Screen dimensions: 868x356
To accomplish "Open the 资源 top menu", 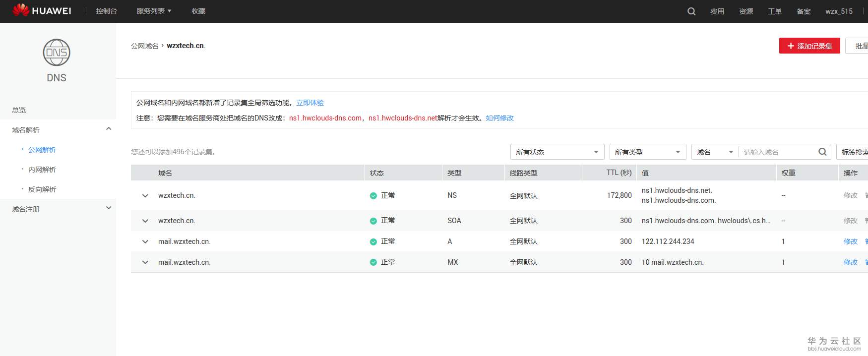I will coord(746,11).
